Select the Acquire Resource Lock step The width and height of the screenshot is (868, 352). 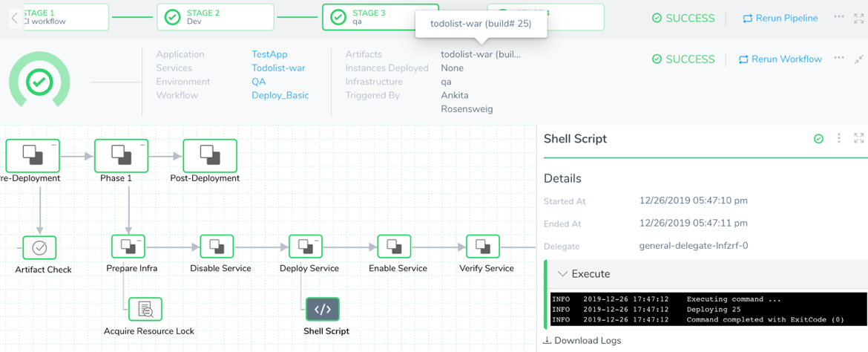click(x=145, y=310)
